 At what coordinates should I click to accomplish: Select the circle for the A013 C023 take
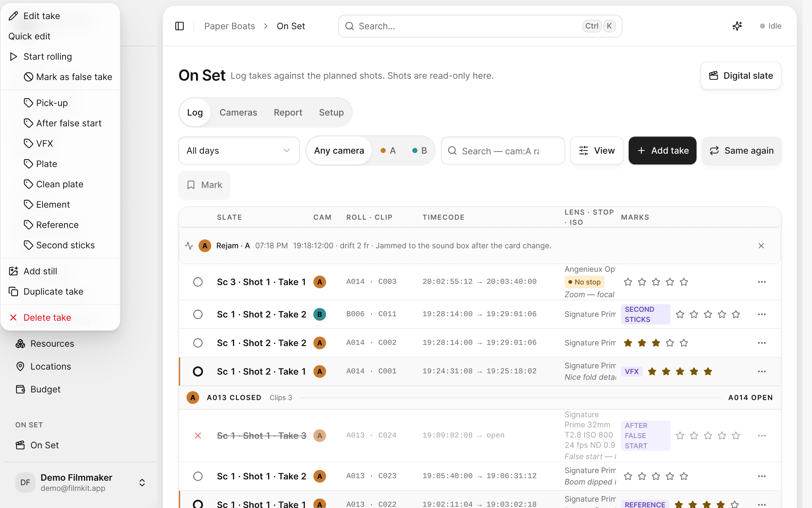click(198, 476)
